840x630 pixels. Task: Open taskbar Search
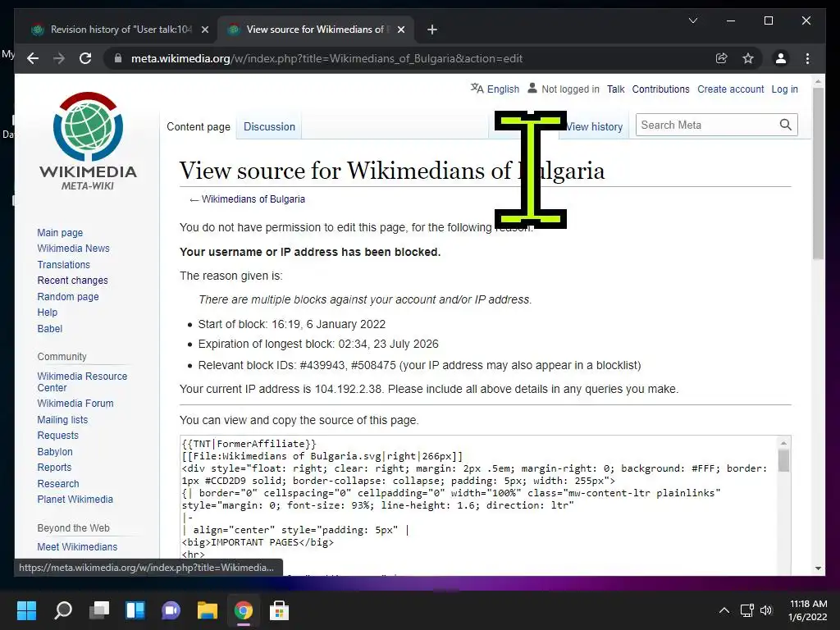[63, 610]
